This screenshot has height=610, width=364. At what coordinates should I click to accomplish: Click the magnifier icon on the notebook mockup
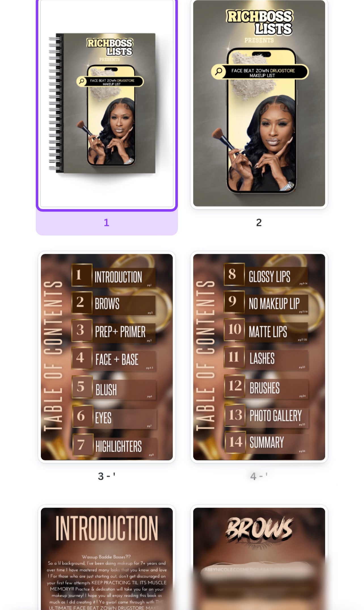(x=81, y=81)
